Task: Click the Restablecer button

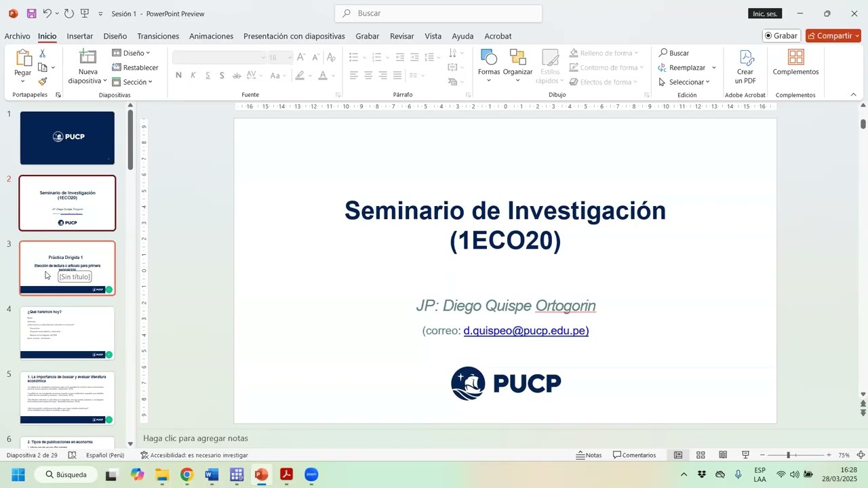Action: (x=135, y=67)
